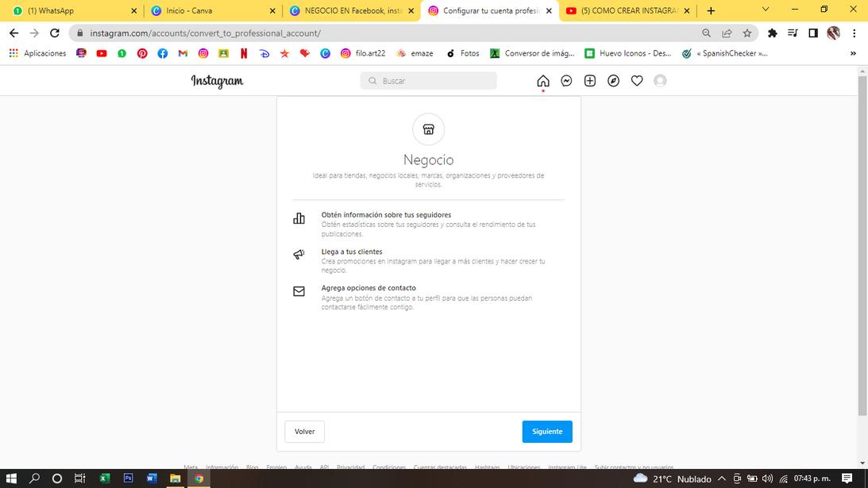This screenshot has width=868, height=488.
Task: Select 'Agrega opciones de contacto' heading
Action: pos(368,288)
